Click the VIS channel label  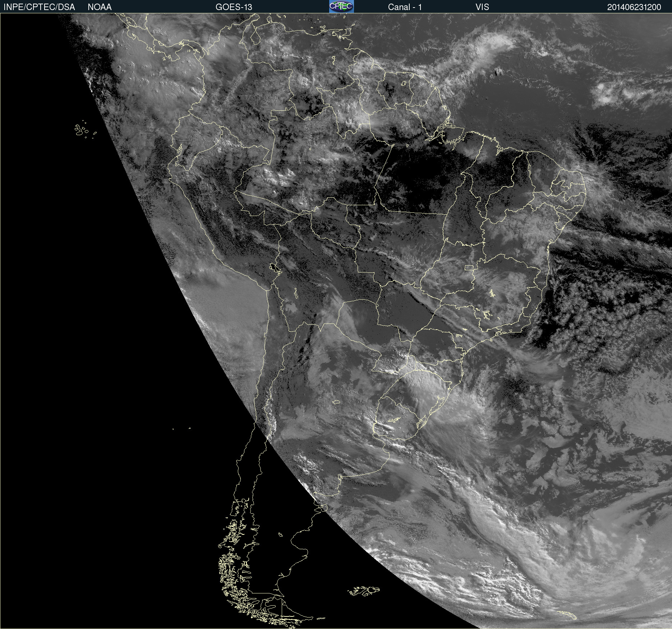(x=482, y=7)
